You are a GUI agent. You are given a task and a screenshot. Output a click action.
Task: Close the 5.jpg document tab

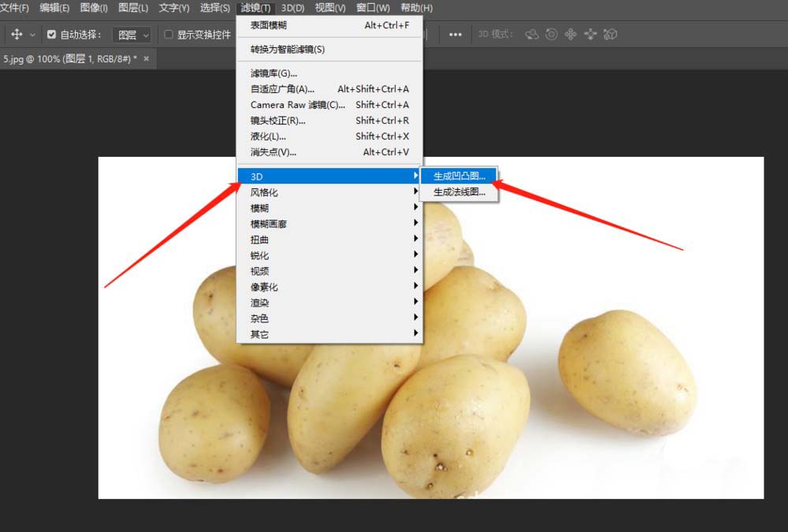tap(145, 59)
